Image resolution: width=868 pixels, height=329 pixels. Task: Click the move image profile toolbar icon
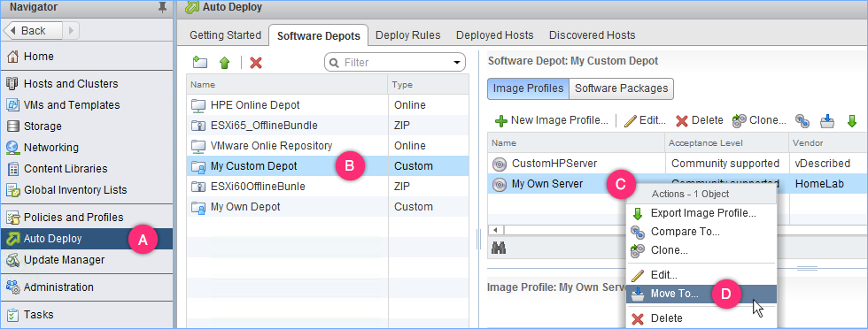pos(826,120)
